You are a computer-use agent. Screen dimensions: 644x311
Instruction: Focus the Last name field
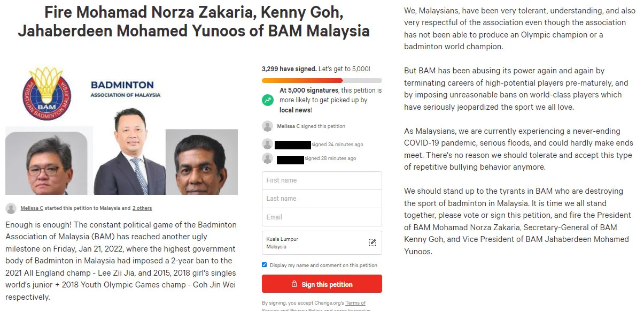tap(322, 199)
